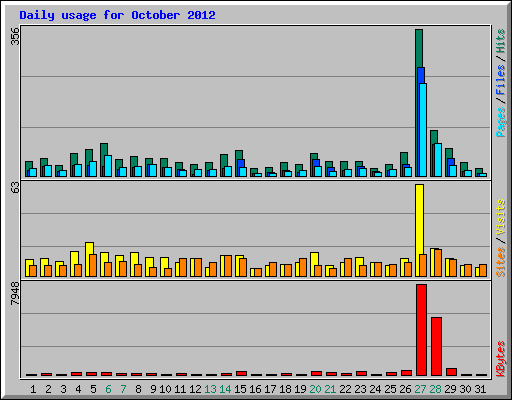Click day 17 on the x-axis
This screenshot has width=512, height=400.
[270, 389]
